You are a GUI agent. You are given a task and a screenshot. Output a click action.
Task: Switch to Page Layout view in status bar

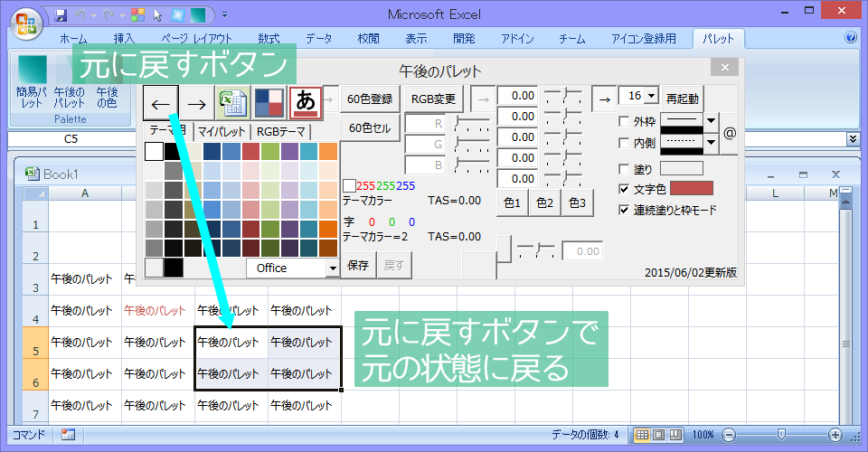[659, 435]
